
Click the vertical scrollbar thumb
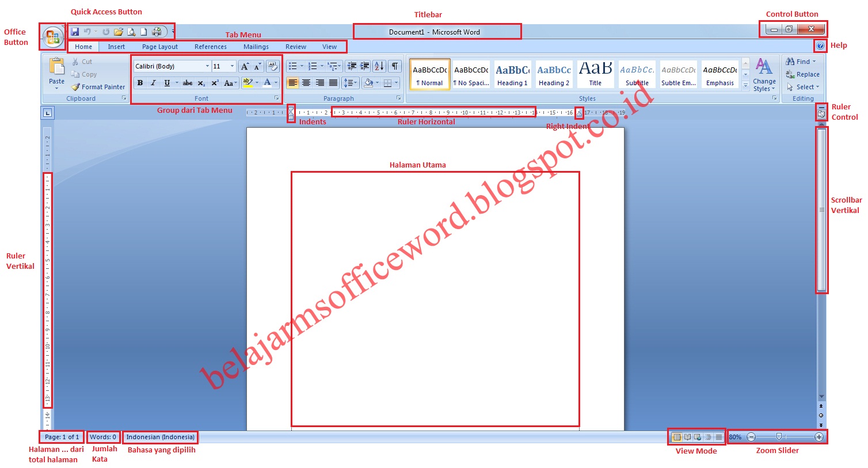pos(822,210)
